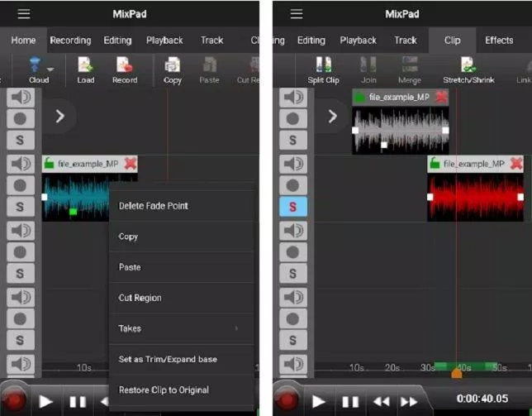This screenshot has width=532, height=416.
Task: Disable the active Solo on right screen second track
Action: tap(292, 207)
